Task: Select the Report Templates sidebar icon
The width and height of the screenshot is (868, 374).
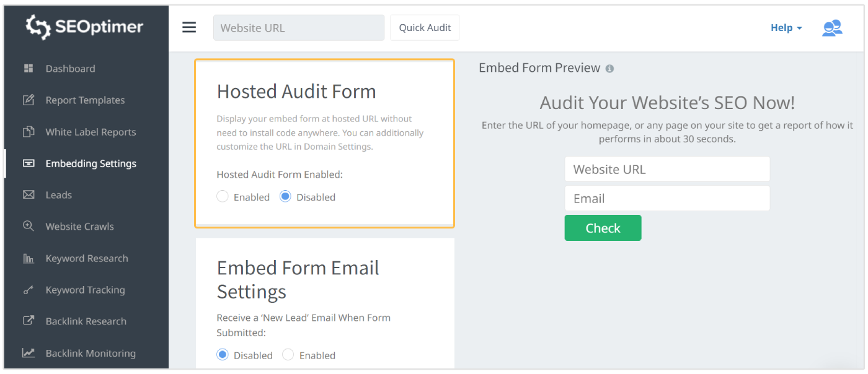Action: (x=29, y=100)
